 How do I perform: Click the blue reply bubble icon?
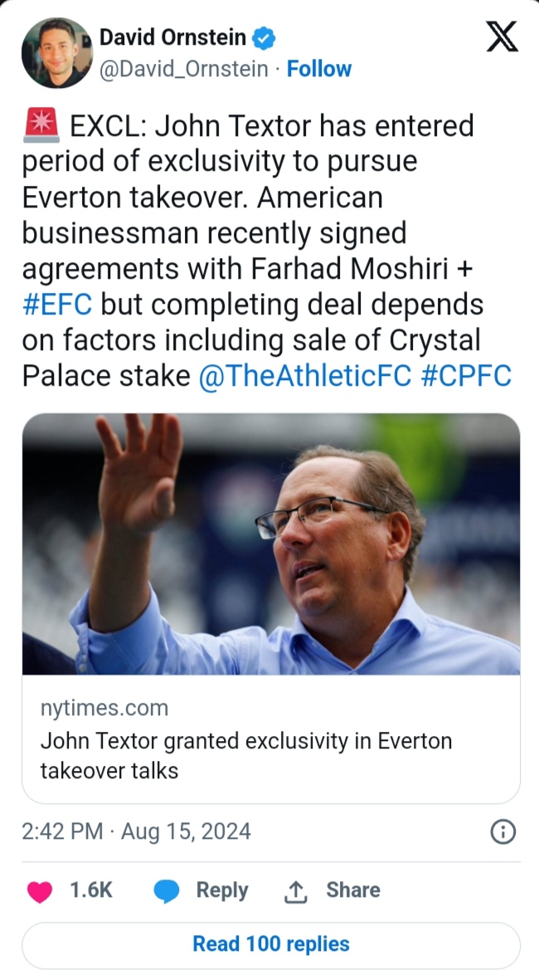coord(167,891)
